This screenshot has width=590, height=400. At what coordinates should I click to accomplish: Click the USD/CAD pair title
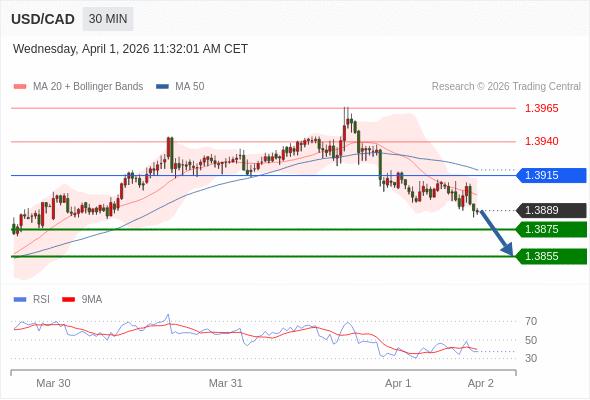click(43, 19)
